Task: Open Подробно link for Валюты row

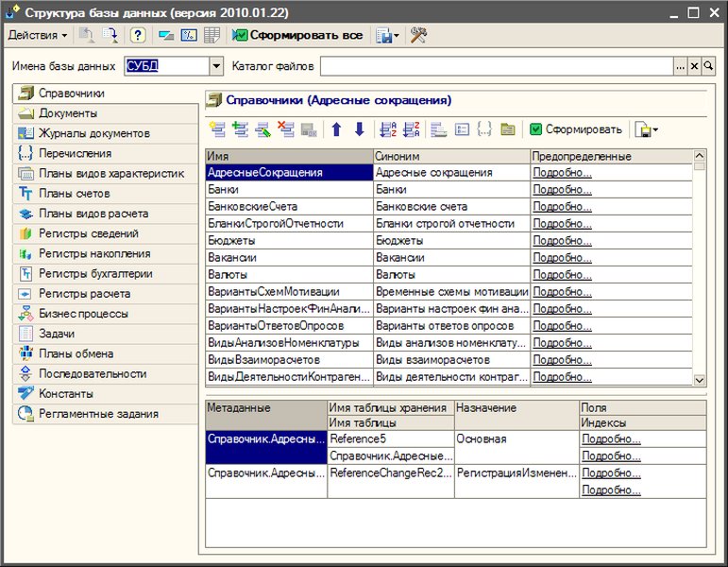Action: 562,275
